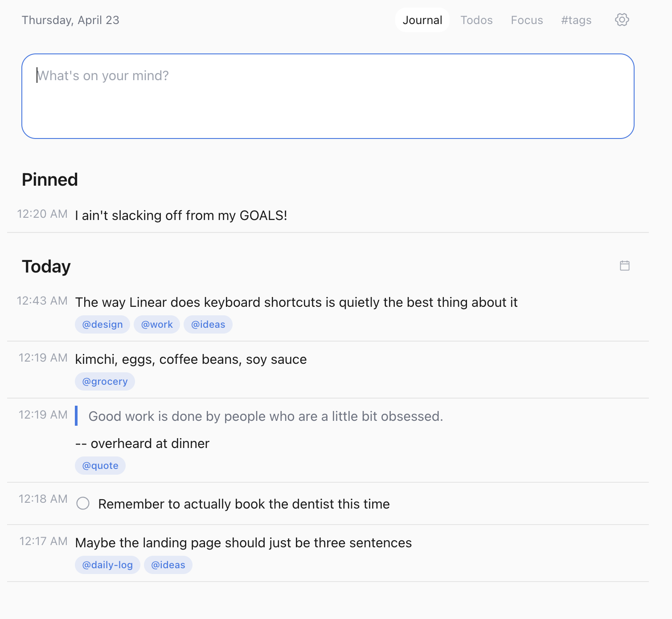This screenshot has height=619, width=672.
Task: Open the #tags tab
Action: click(576, 20)
